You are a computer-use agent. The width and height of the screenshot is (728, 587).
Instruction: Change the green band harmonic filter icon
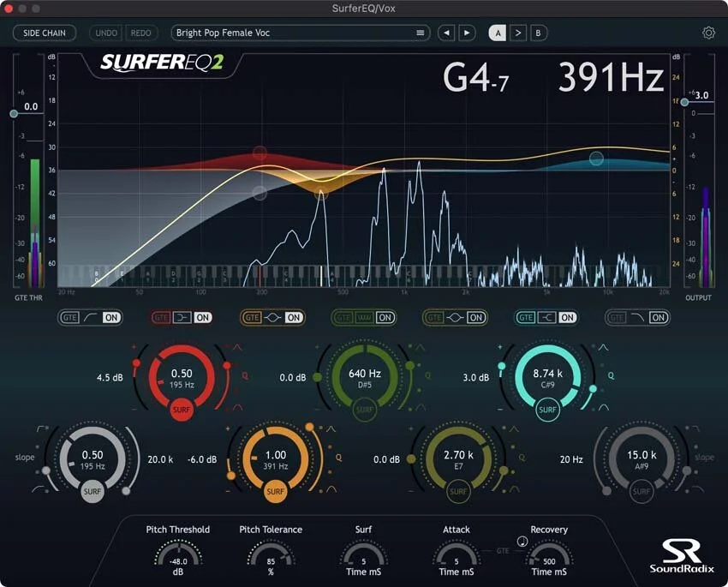click(364, 318)
